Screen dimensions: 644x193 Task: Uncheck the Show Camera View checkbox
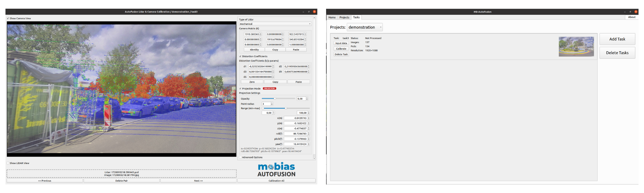8,18
